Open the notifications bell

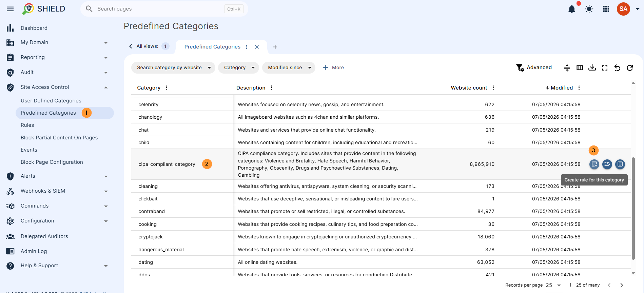(572, 9)
